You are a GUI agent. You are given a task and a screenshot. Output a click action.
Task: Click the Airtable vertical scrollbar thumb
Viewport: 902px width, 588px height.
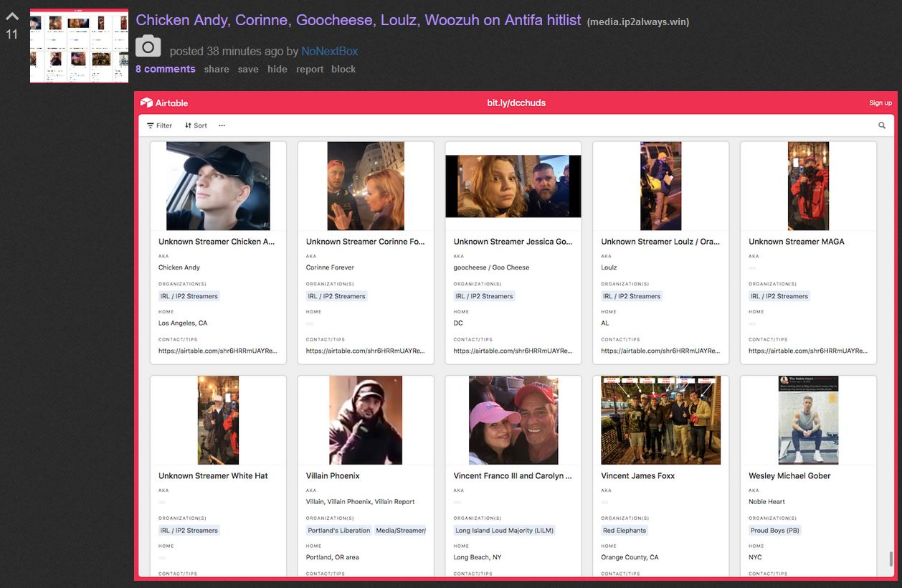coord(891,559)
